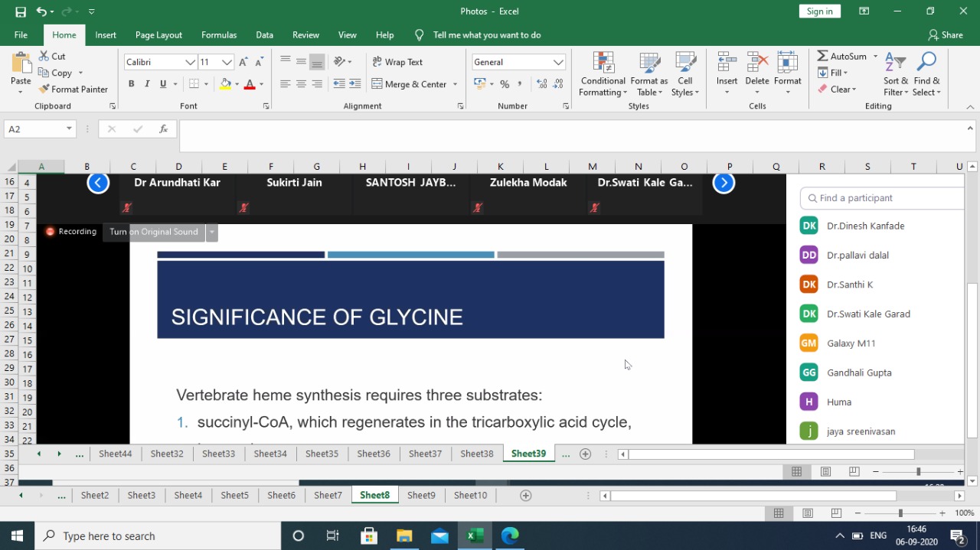This screenshot has width=980, height=550.
Task: Switch to Sheet9 tab
Action: click(x=421, y=496)
